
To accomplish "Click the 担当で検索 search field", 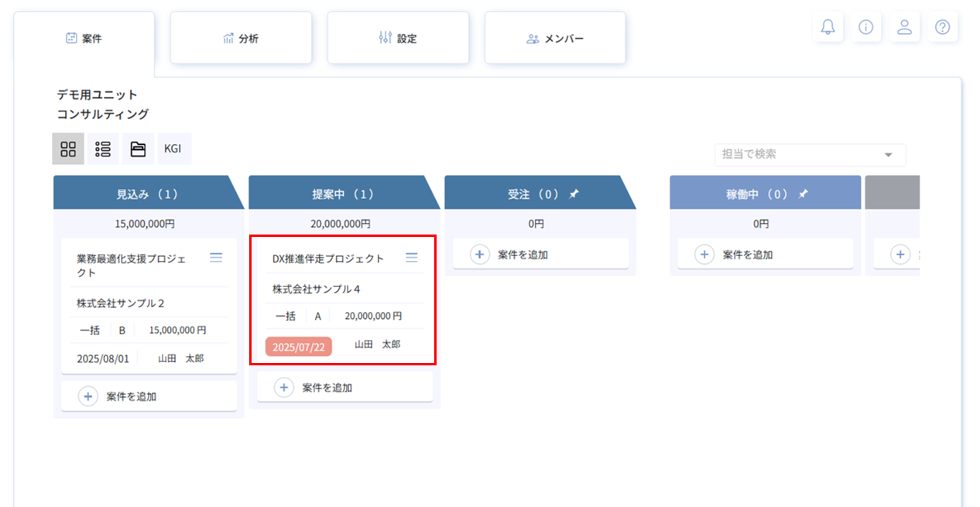I will [797, 155].
